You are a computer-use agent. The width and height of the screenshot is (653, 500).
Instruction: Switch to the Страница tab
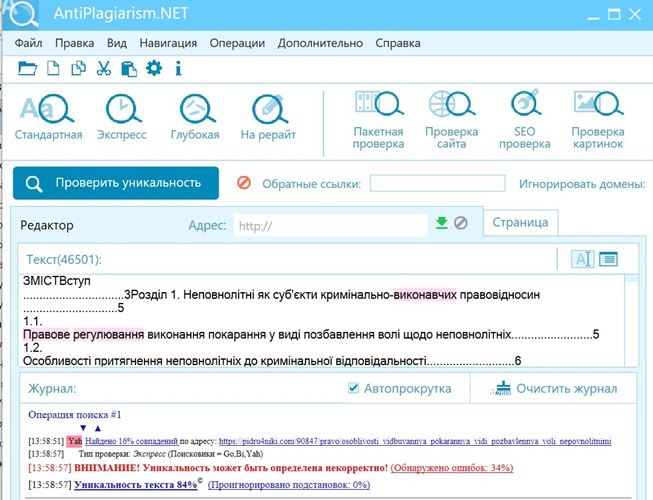(x=520, y=222)
